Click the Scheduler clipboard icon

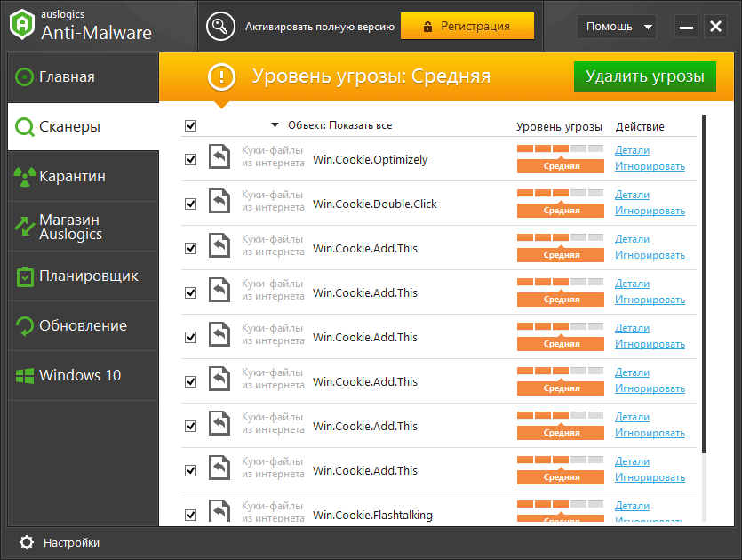[x=25, y=276]
